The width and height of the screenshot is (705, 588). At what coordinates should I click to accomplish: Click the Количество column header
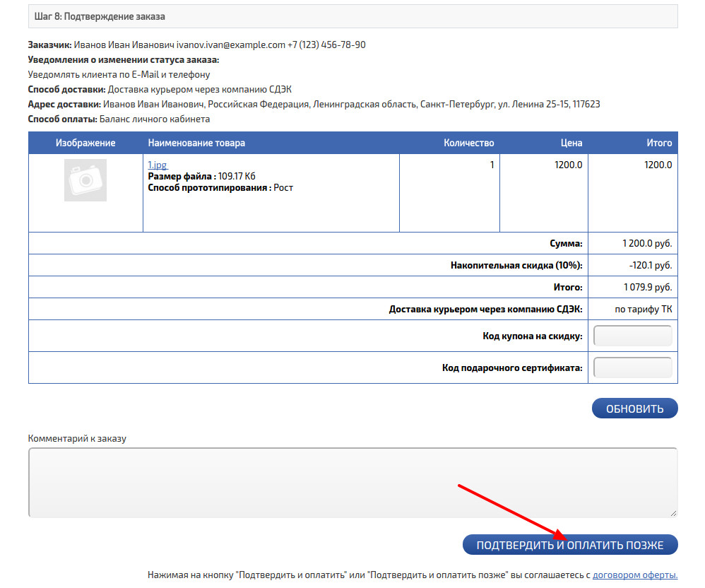click(468, 143)
